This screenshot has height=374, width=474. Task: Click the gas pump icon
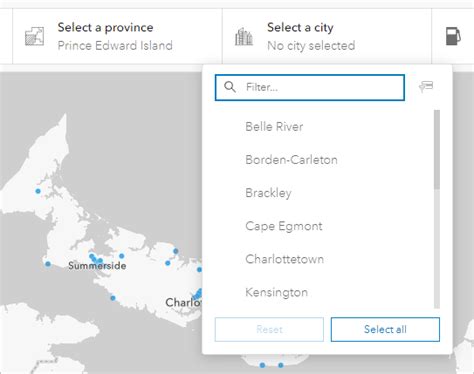(453, 36)
